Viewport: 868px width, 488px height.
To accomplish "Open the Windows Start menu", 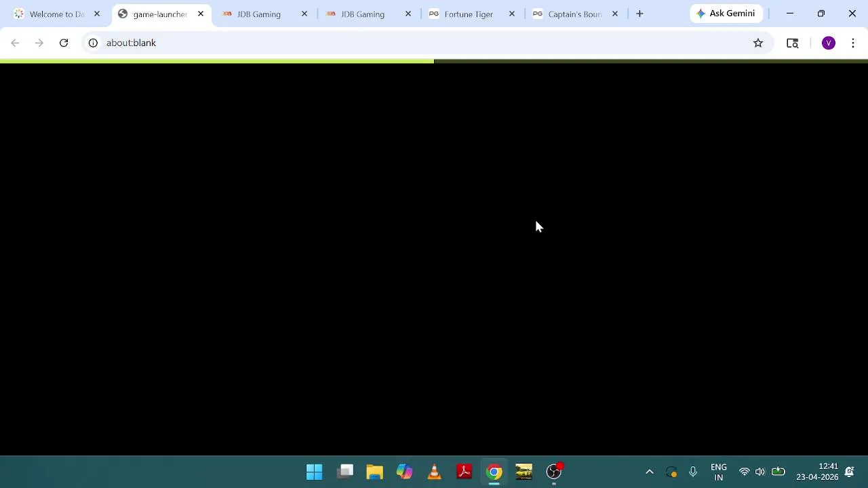I will click(315, 472).
